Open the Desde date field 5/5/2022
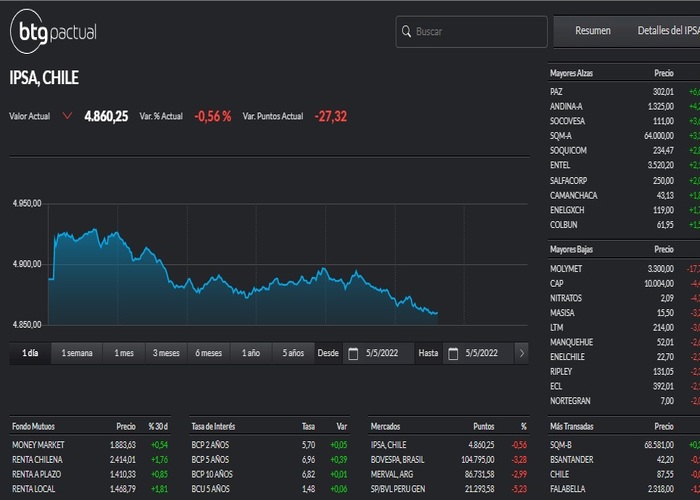The width and height of the screenshot is (700, 500). pos(378,354)
